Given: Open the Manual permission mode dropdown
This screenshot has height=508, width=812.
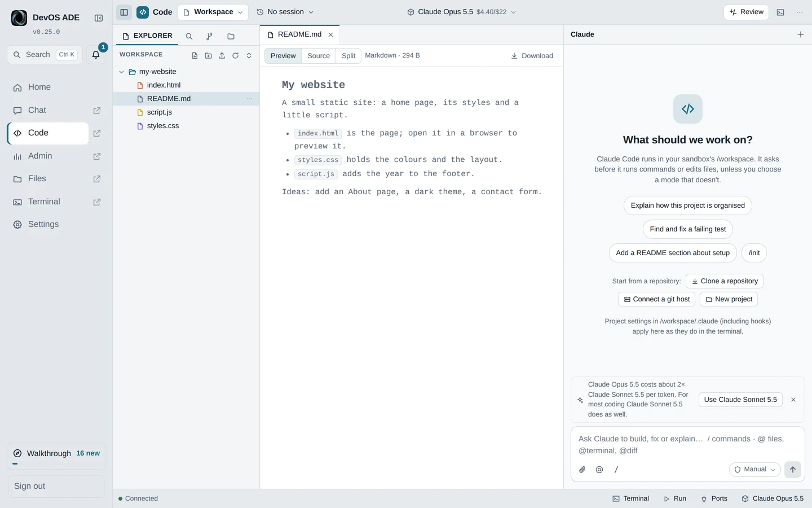Looking at the screenshot, I should (x=754, y=470).
